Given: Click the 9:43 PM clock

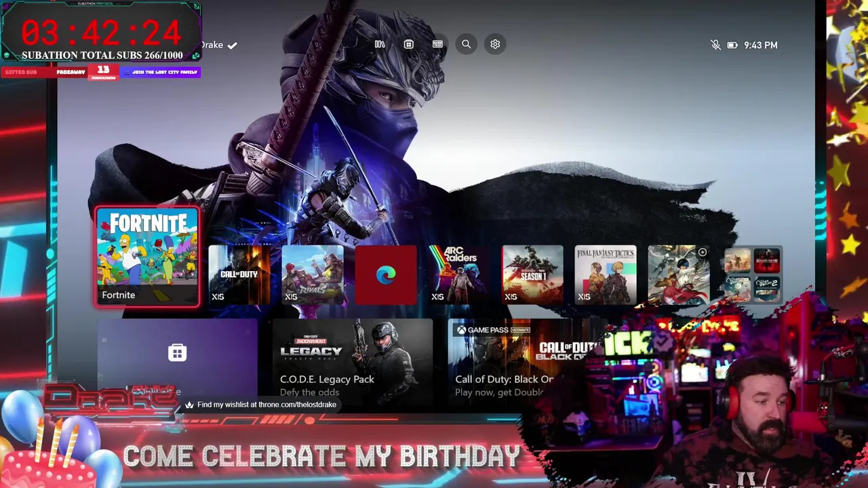Looking at the screenshot, I should click(x=761, y=45).
